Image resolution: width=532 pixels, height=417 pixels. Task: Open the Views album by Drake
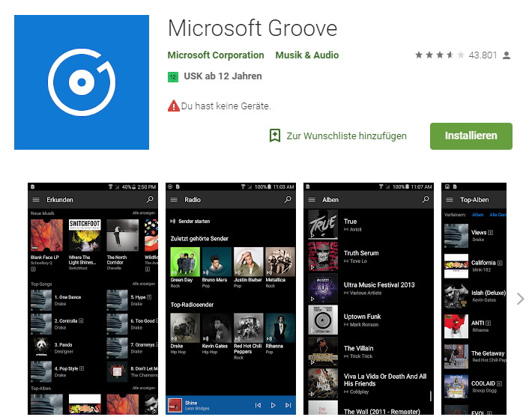click(x=475, y=236)
